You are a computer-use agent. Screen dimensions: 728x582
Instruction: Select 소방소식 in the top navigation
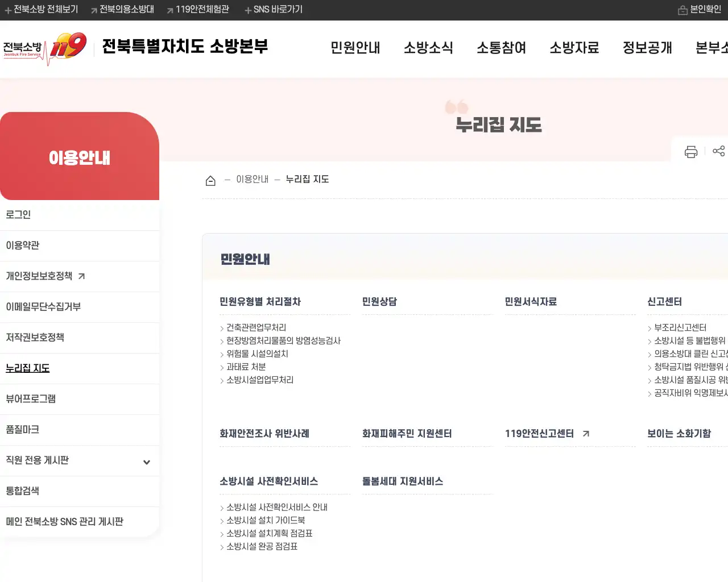[429, 48]
